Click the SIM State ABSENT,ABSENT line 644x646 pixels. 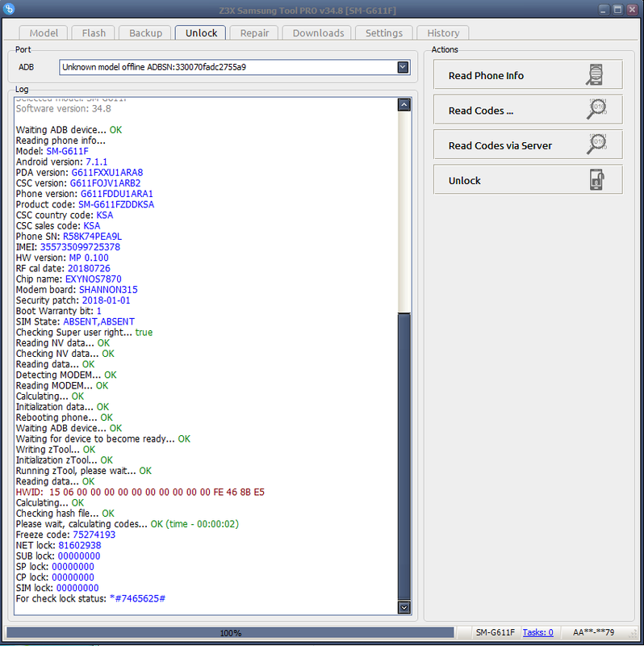point(75,321)
